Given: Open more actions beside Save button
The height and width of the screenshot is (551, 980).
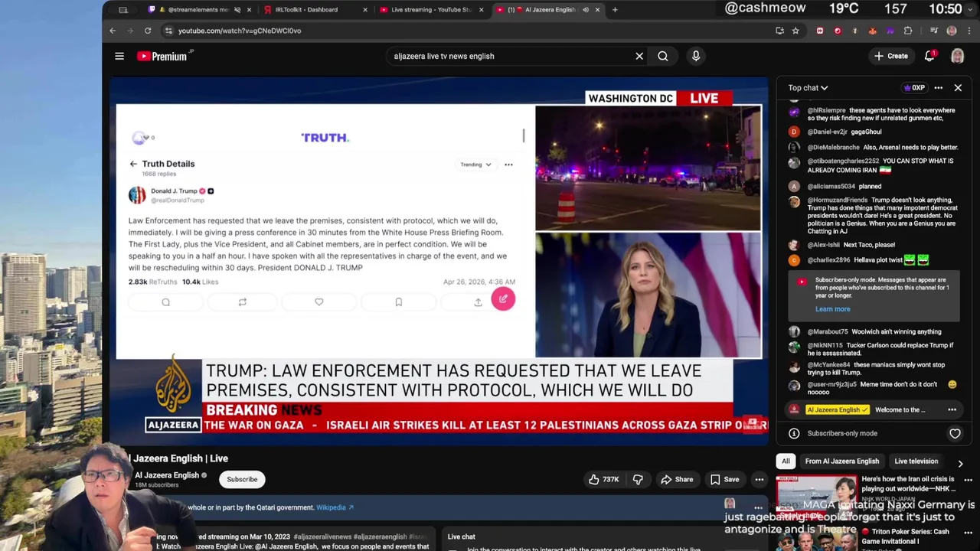Looking at the screenshot, I should pos(759,479).
